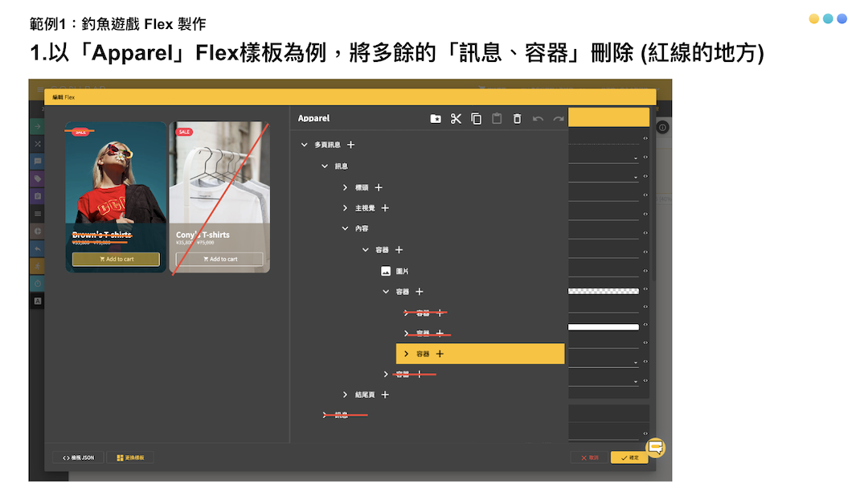Click the plus icon on the highlighted 容器 row
The height and width of the screenshot is (488, 868).
pos(440,354)
